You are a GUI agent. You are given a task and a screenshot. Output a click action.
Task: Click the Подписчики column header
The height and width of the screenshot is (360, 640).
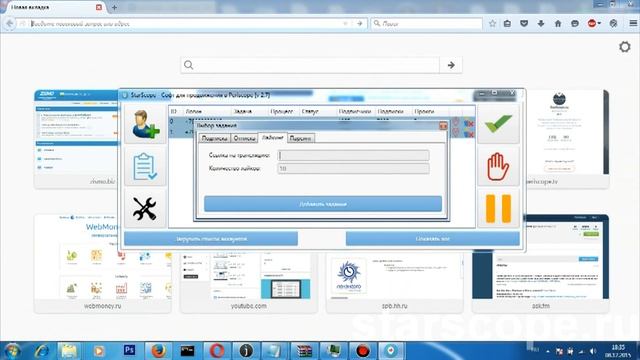point(356,111)
